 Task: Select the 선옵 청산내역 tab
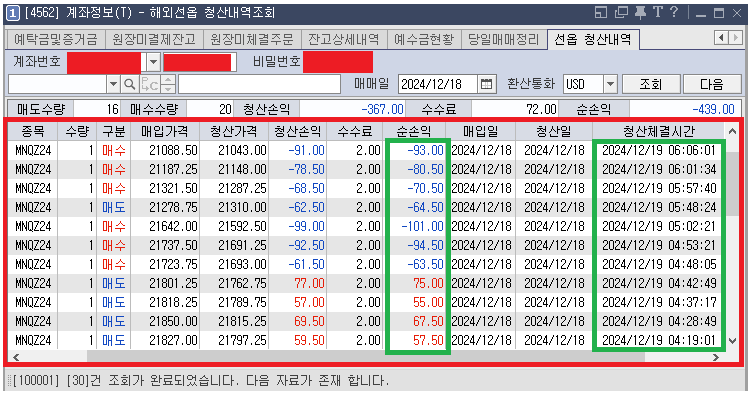[x=593, y=39]
